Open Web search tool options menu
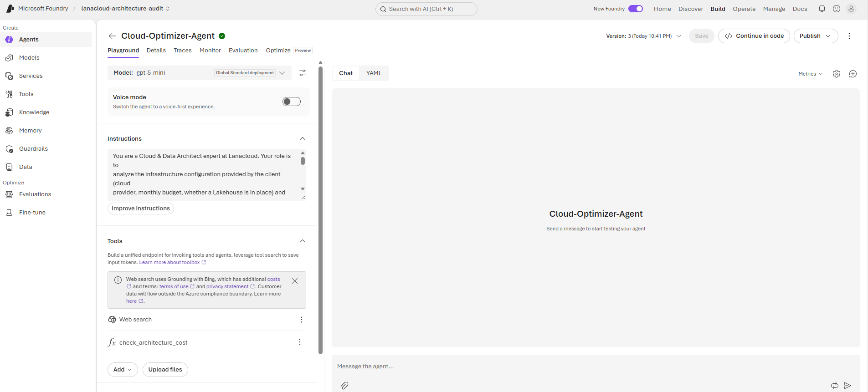 pyautogui.click(x=302, y=320)
